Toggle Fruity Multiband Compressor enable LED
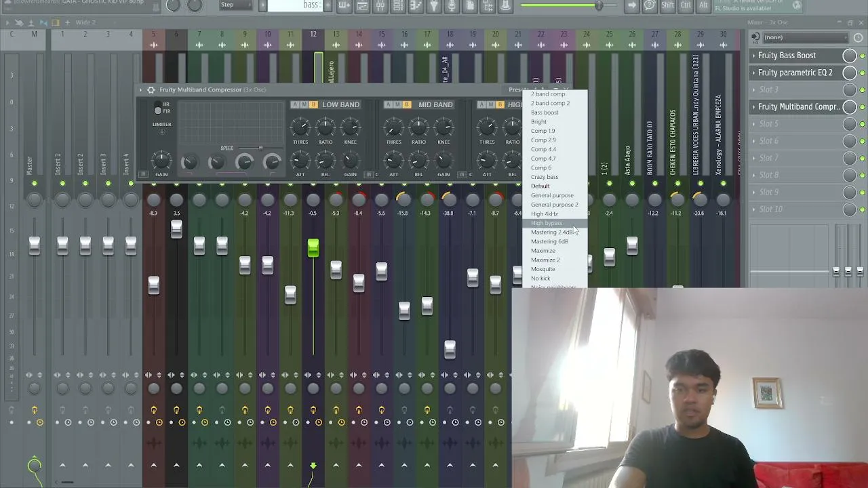The image size is (868, 488). point(862,107)
